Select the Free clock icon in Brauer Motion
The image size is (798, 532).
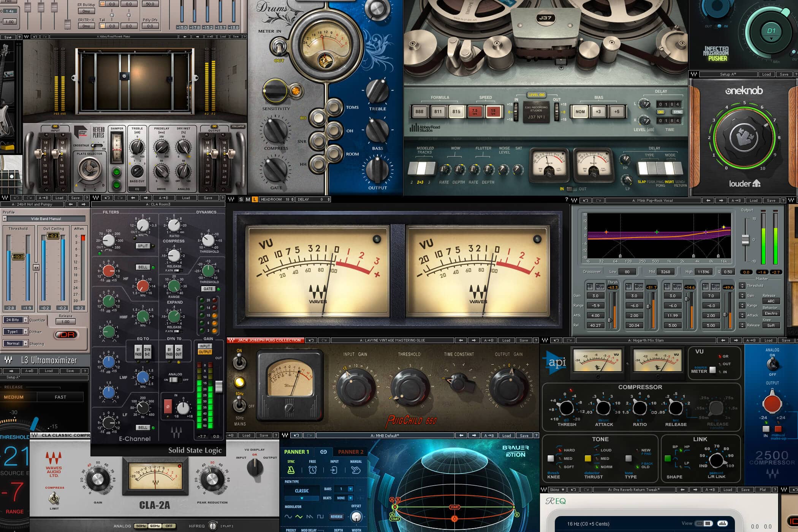pyautogui.click(x=312, y=470)
